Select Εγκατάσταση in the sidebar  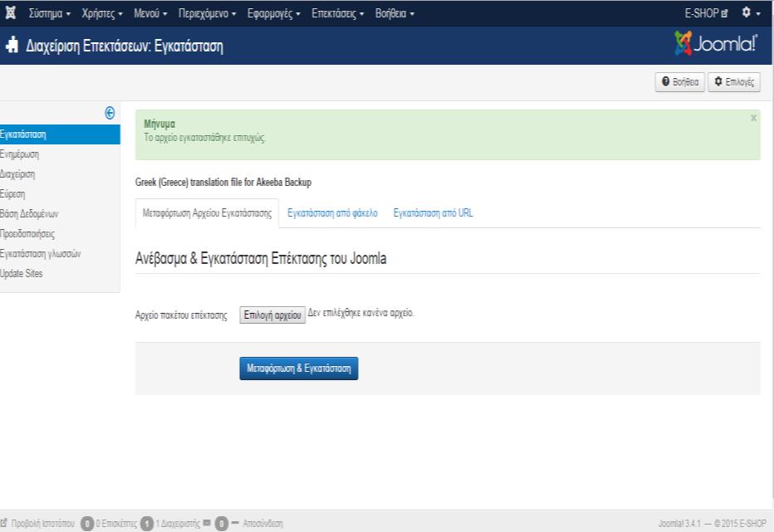tap(60, 134)
